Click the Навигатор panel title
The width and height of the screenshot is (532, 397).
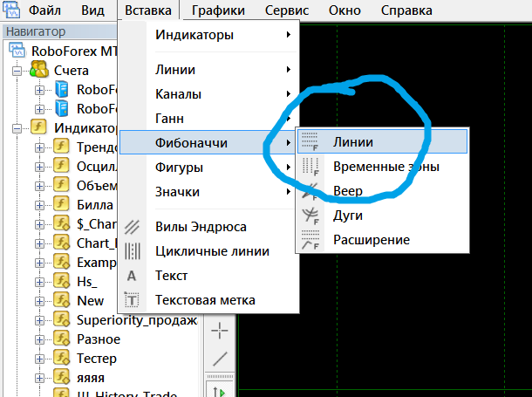pyautogui.click(x=36, y=31)
